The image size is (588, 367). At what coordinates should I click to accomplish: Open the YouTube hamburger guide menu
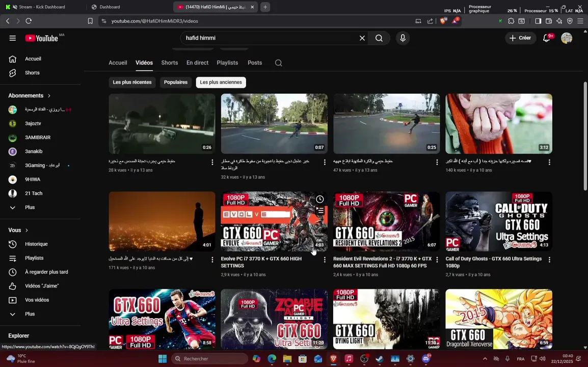12,38
